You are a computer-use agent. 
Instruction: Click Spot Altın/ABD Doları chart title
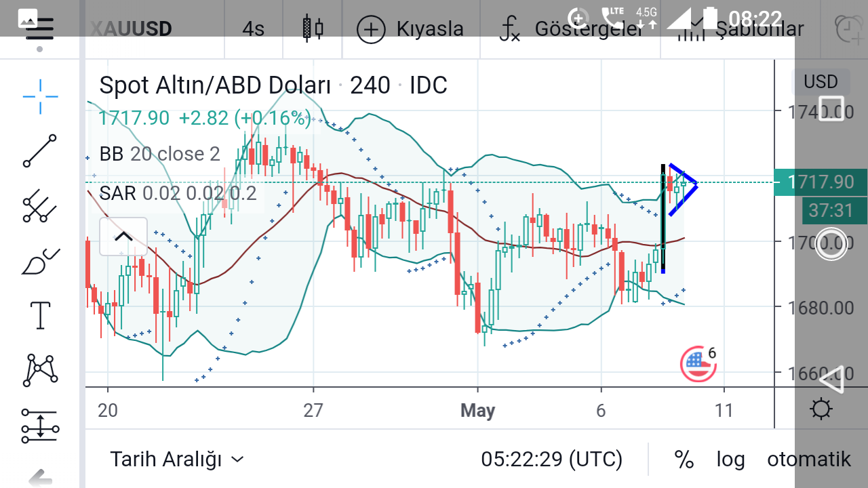tap(215, 85)
